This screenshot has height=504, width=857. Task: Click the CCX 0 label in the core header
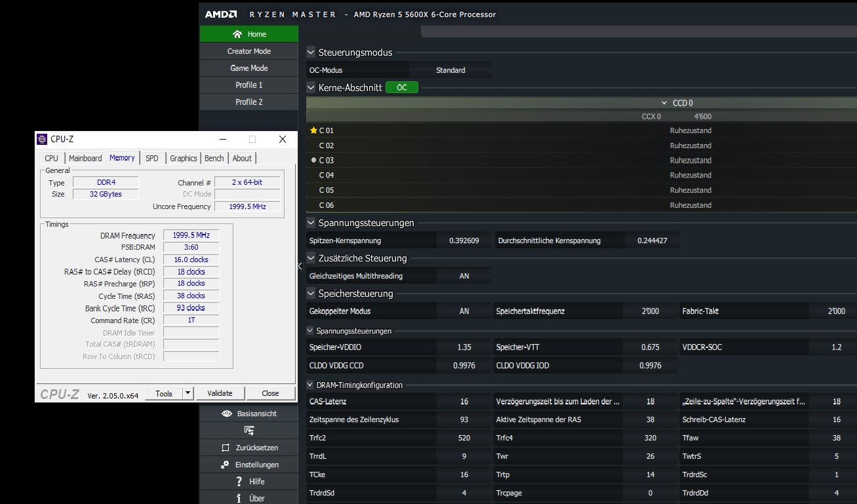pyautogui.click(x=651, y=117)
